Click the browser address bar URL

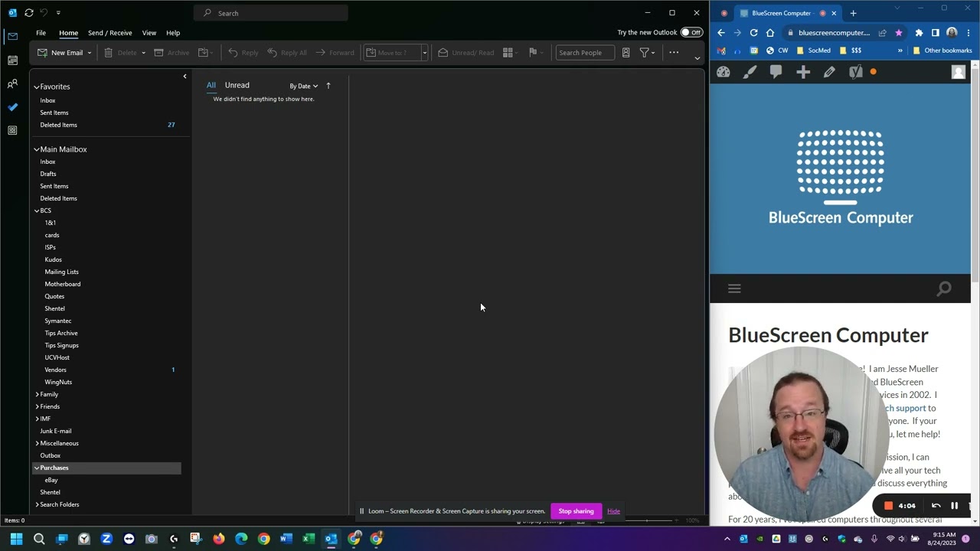pos(834,33)
